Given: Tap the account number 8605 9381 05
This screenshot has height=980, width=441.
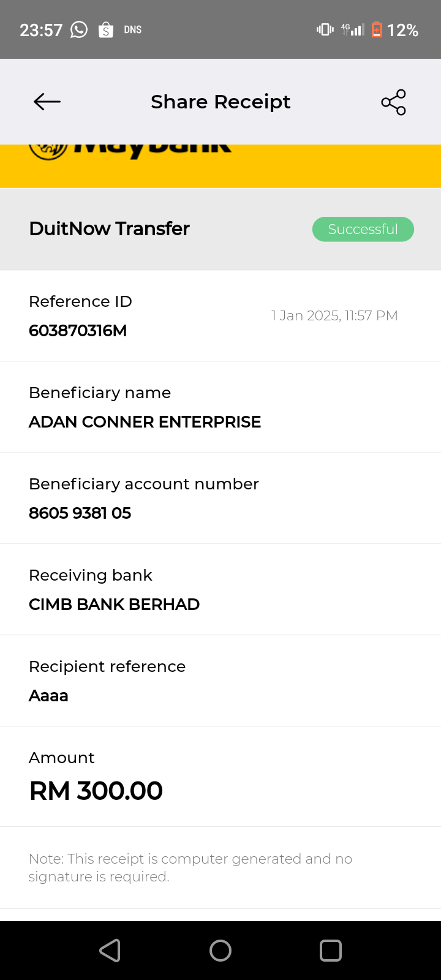Looking at the screenshot, I should click(x=80, y=513).
